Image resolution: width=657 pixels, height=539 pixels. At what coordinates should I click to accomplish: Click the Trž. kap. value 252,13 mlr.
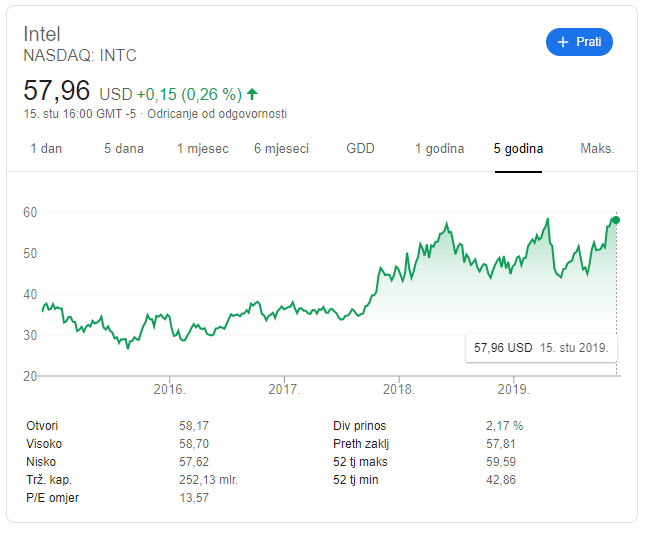[x=208, y=480]
